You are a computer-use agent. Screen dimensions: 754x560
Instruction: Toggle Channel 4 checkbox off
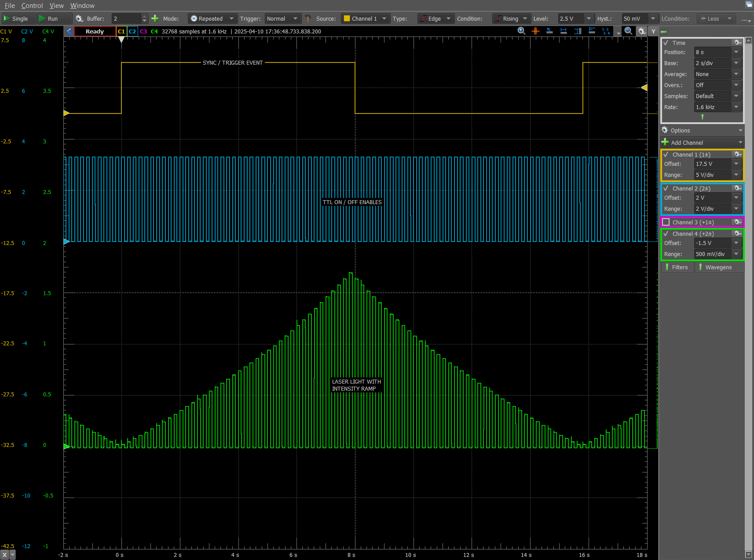coord(666,234)
